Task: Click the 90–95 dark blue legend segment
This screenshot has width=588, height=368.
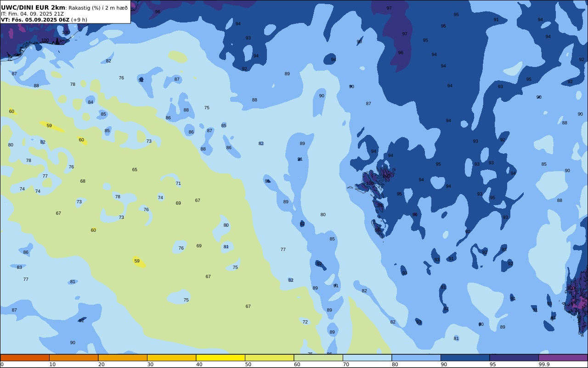Action: click(465, 357)
